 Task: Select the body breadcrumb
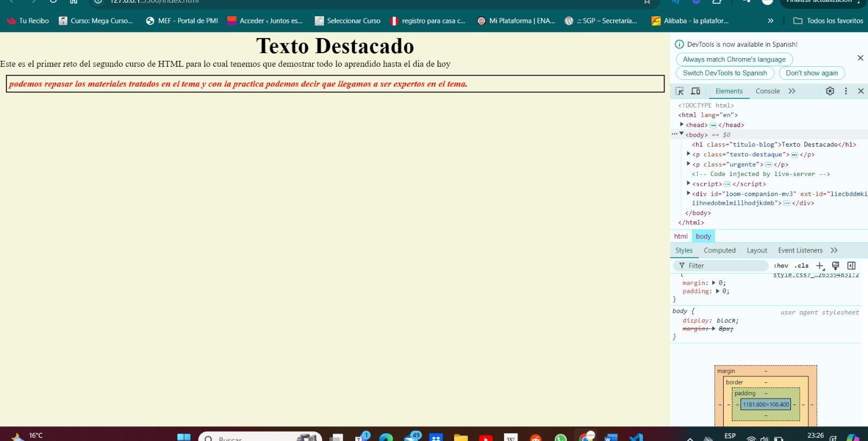click(x=703, y=236)
